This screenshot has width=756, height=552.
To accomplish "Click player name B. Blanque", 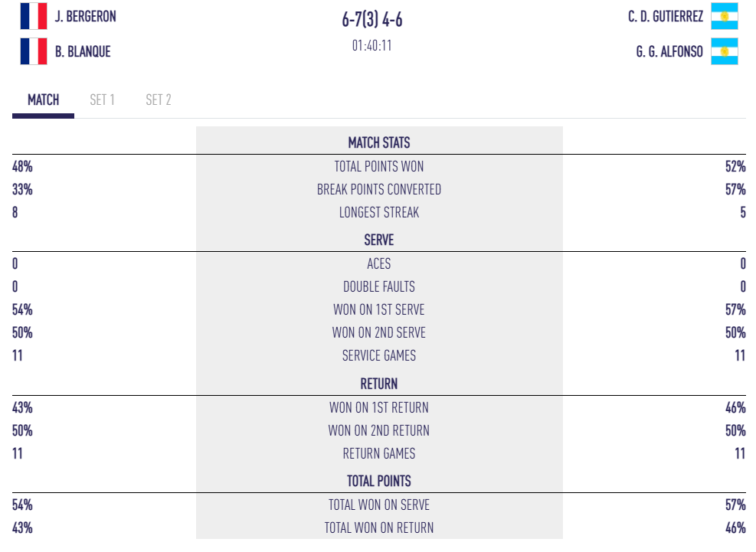I will 83,52.
